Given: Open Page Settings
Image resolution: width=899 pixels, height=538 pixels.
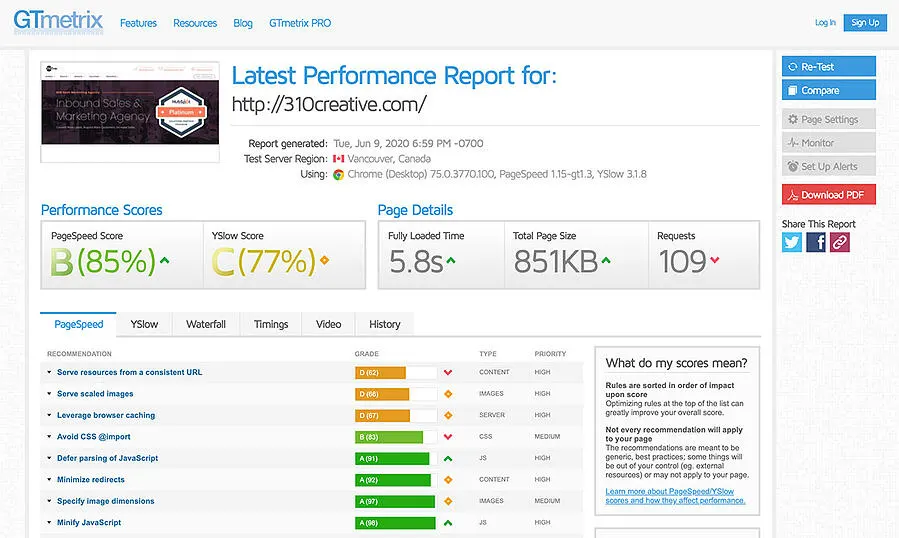Looking at the screenshot, I should pyautogui.click(x=828, y=119).
